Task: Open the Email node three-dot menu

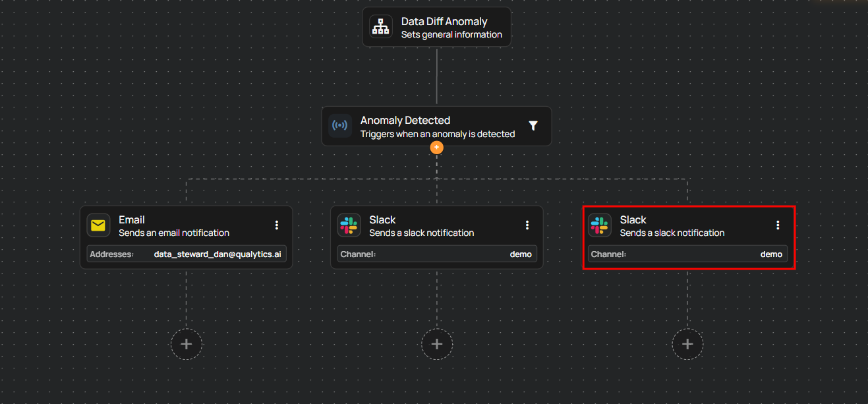Action: [x=277, y=225]
